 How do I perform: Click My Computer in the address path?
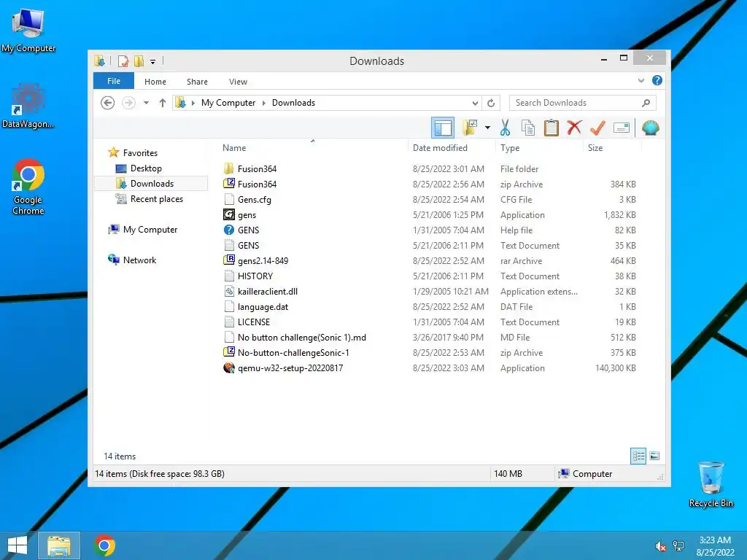228,103
